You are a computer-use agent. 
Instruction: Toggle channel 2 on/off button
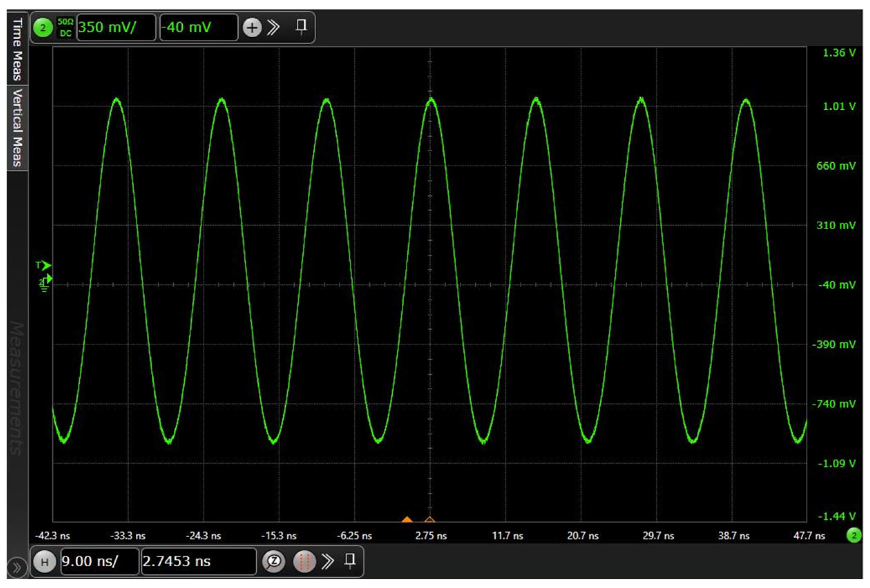pos(43,28)
